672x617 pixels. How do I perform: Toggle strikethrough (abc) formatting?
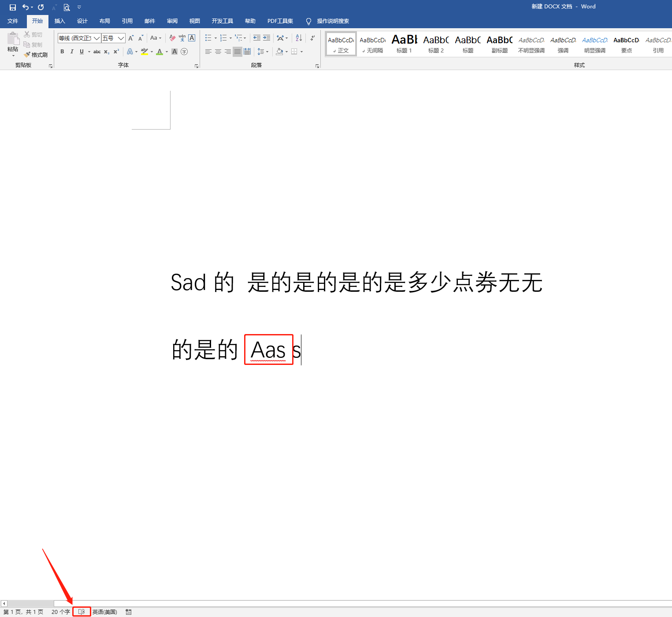click(97, 52)
